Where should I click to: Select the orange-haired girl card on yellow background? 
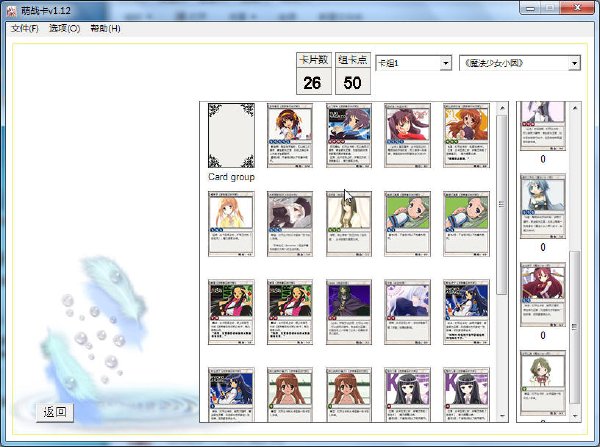coord(466,135)
